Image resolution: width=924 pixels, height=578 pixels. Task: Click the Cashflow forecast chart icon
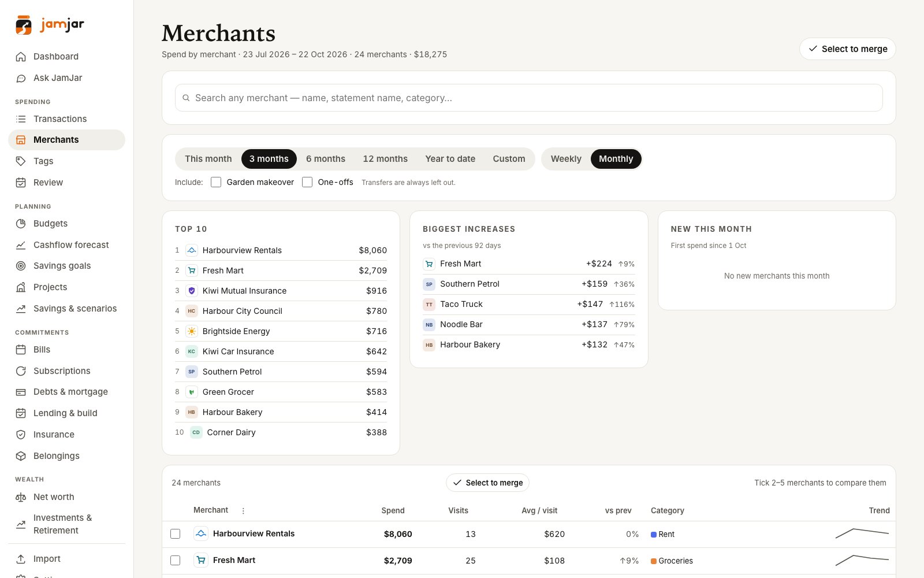(21, 245)
